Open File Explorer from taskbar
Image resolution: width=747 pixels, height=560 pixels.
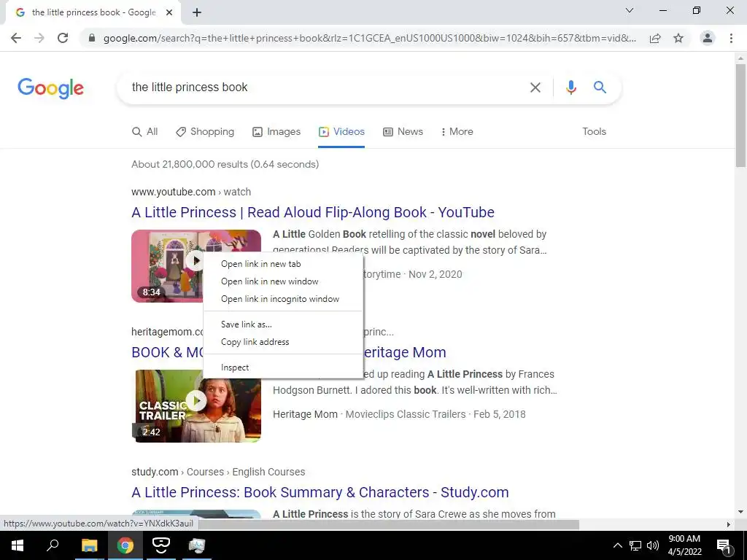[x=89, y=545]
